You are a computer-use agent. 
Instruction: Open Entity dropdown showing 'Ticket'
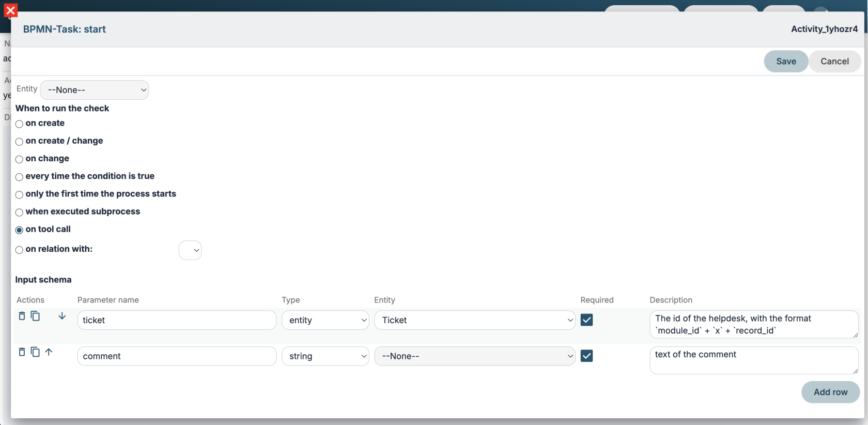click(x=475, y=320)
